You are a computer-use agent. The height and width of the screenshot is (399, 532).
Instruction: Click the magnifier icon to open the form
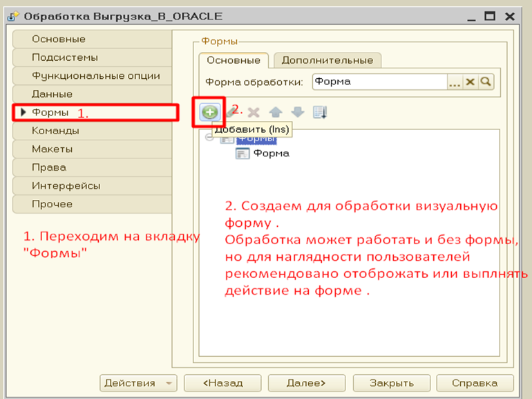(x=486, y=82)
